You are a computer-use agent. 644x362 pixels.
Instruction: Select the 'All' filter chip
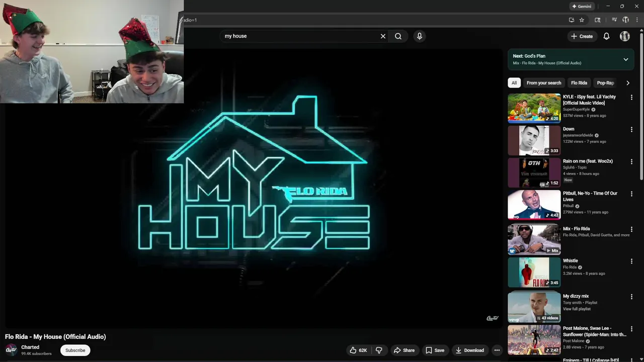[514, 83]
